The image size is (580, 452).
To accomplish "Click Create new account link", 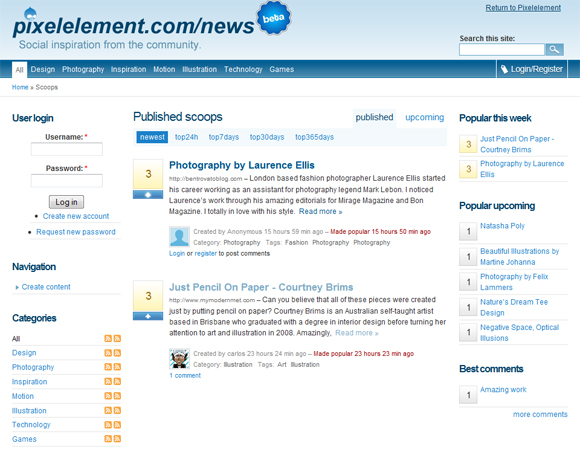I will click(76, 216).
